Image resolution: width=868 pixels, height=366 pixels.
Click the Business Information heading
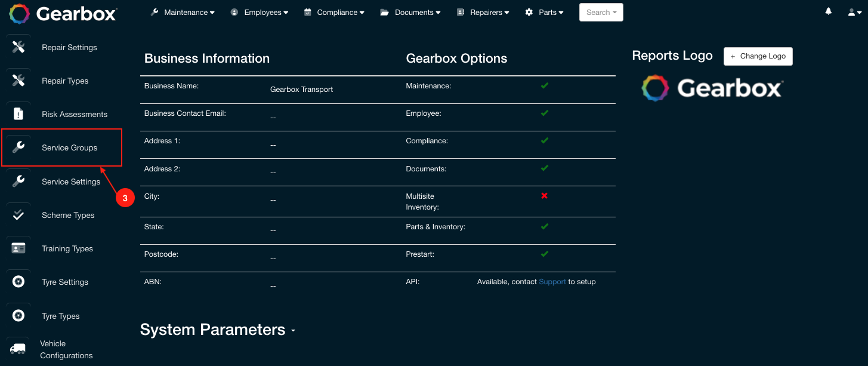(x=207, y=59)
